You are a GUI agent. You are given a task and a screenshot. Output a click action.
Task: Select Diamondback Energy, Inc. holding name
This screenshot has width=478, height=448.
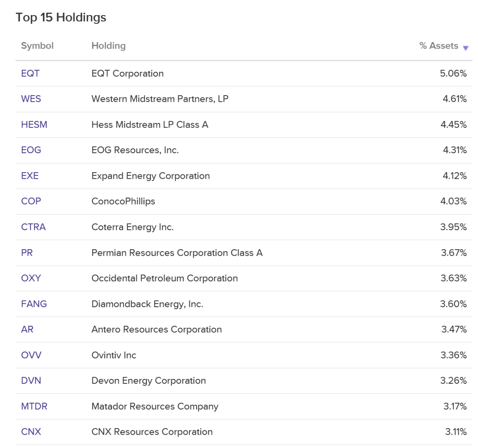click(x=147, y=304)
